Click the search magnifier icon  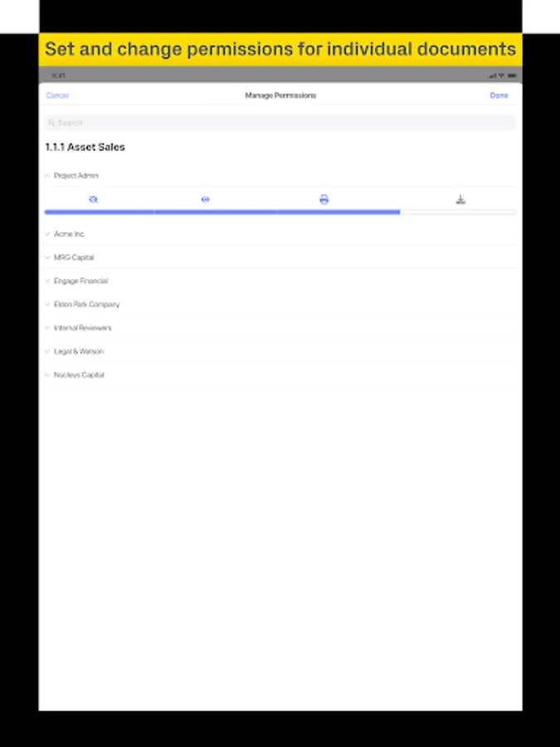tap(52, 123)
